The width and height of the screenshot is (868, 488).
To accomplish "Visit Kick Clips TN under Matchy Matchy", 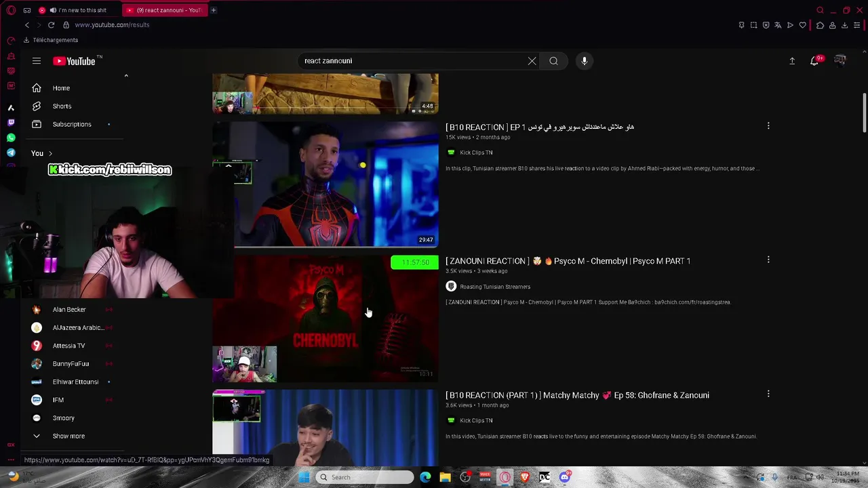I will [x=476, y=421].
